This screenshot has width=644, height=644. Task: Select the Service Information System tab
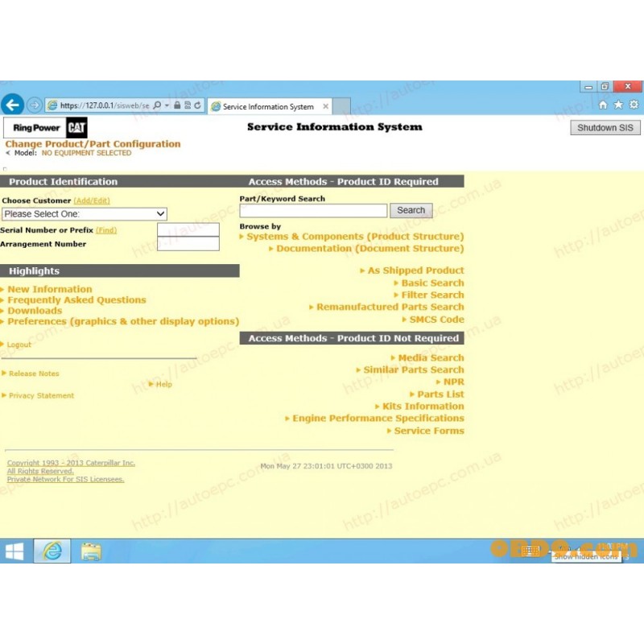[x=270, y=106]
